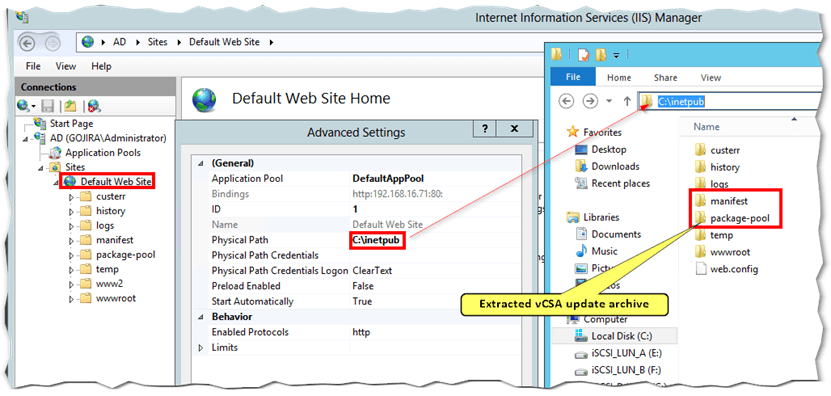The width and height of the screenshot is (831, 396).
Task: Open Downloads under Favorites in Explorer
Action: (615, 166)
